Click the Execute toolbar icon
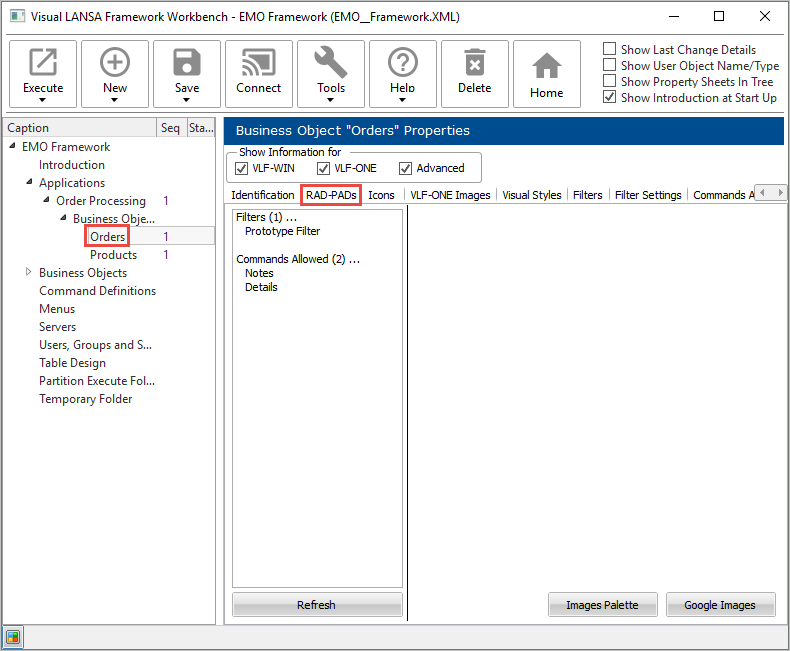 (43, 63)
